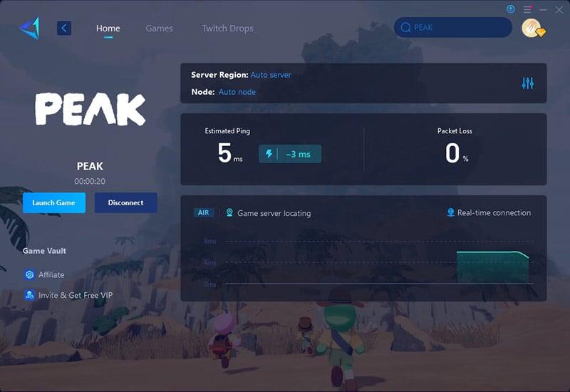Click the PEAK game logo artwork

point(90,109)
